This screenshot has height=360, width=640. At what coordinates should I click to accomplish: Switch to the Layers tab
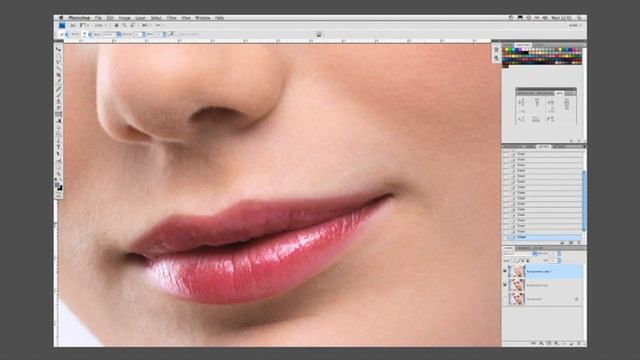509,248
